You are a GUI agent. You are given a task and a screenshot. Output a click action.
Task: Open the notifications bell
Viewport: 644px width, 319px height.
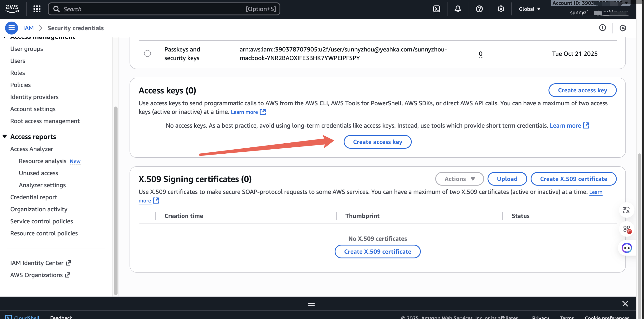[458, 9]
